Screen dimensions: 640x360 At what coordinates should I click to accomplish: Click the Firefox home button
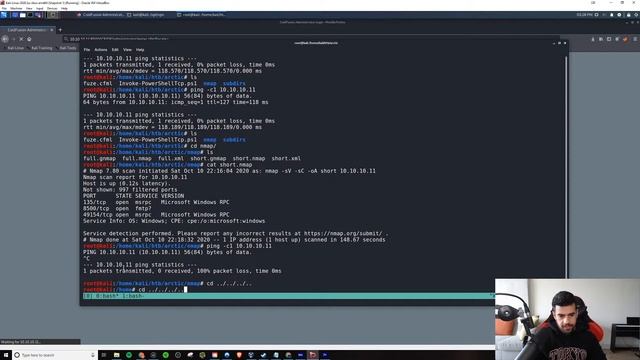[x=29, y=39]
